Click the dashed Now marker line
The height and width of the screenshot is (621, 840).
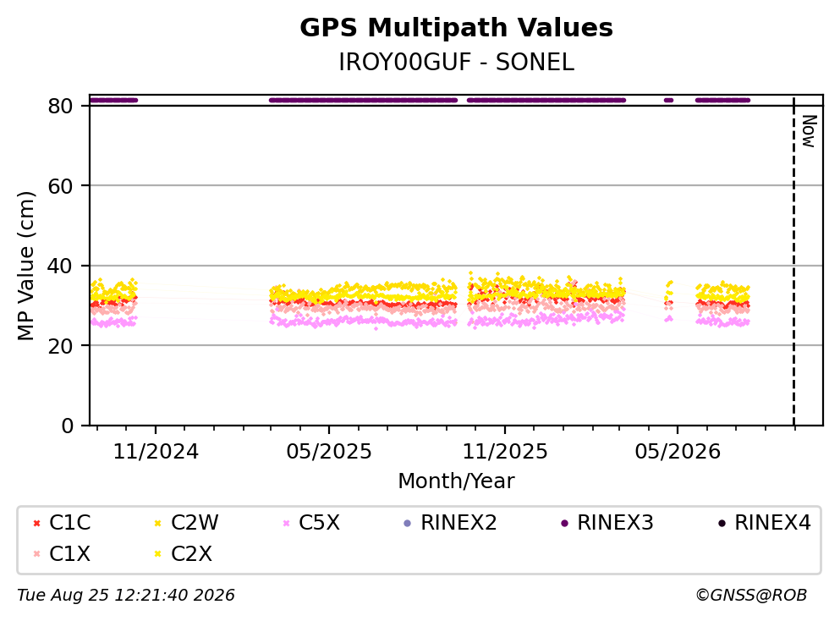[793, 261]
